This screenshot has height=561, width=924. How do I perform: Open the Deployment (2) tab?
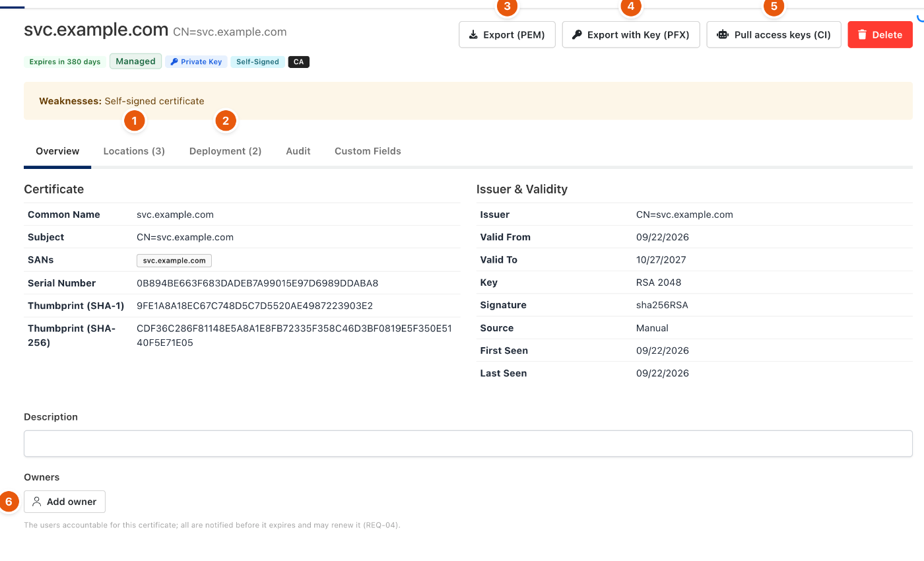[x=225, y=151]
